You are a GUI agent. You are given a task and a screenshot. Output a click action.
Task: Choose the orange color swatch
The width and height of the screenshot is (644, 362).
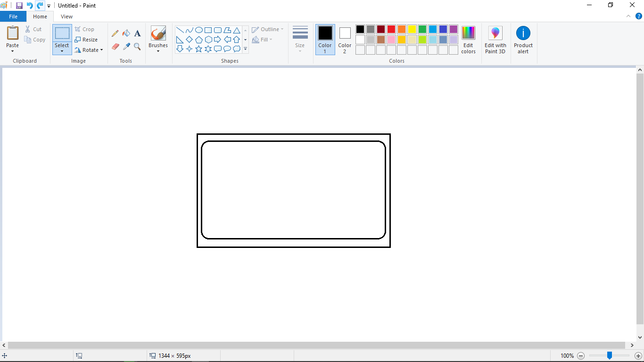[402, 29]
